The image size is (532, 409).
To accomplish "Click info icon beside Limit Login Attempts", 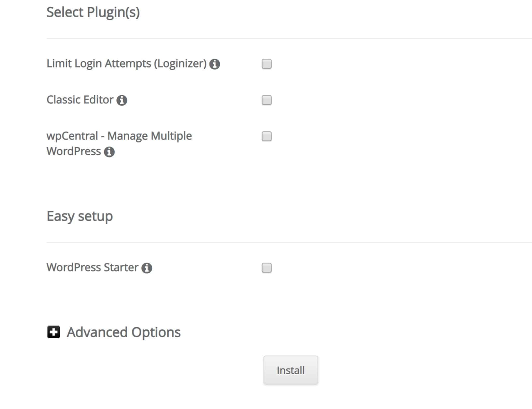I will (x=215, y=64).
